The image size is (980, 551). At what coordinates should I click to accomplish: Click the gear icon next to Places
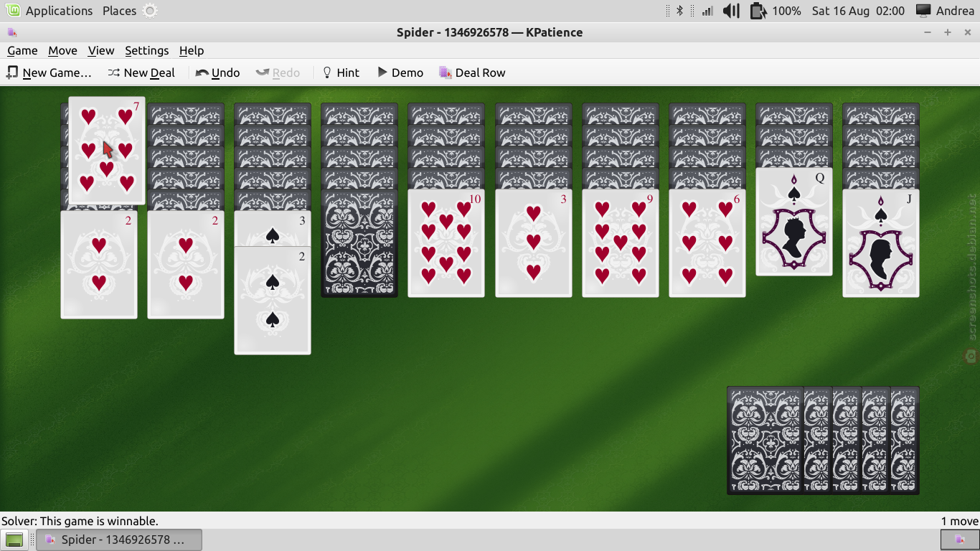click(149, 11)
